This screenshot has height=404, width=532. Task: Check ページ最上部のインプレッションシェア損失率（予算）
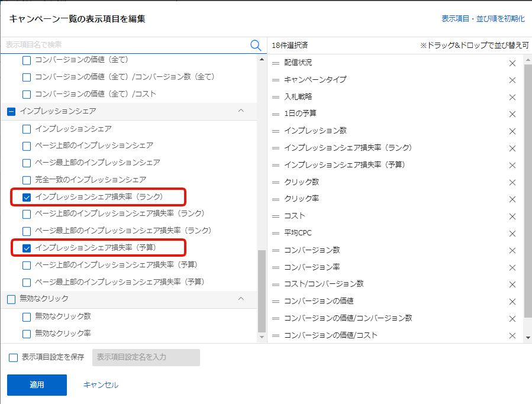pyautogui.click(x=27, y=283)
